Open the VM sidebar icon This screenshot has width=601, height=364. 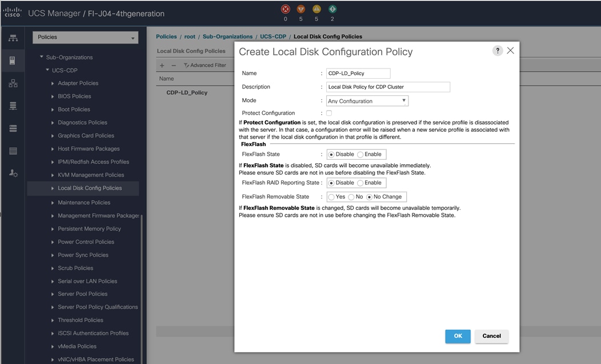(x=13, y=128)
